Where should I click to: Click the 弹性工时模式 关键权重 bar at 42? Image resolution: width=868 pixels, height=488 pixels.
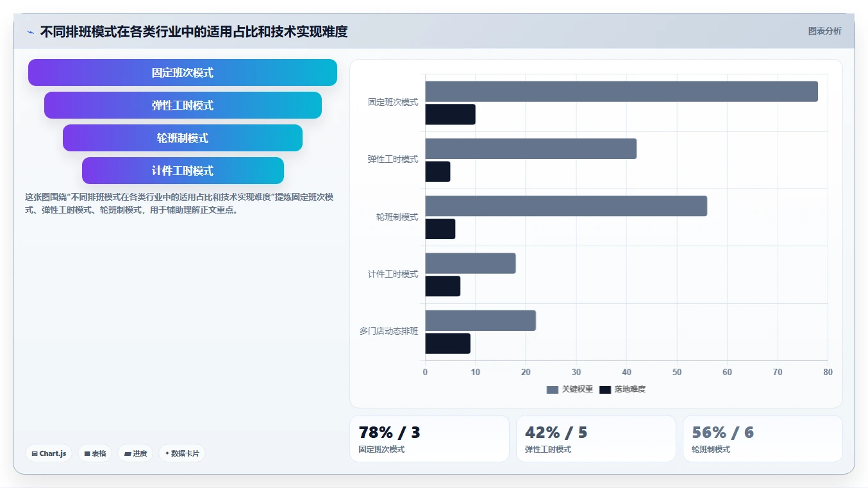[x=531, y=149]
